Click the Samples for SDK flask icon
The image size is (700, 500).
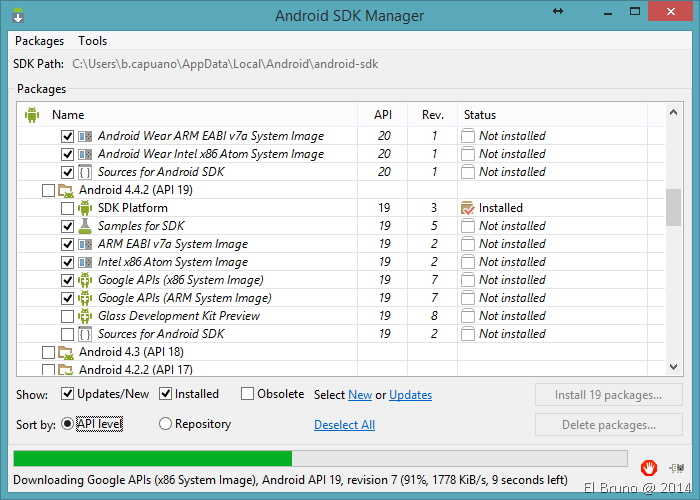(x=85, y=226)
